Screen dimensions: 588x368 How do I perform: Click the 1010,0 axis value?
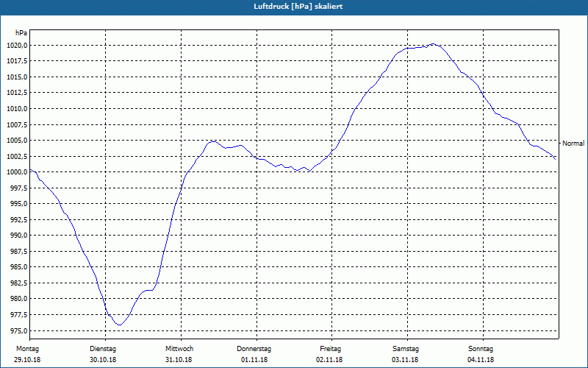[x=17, y=109]
